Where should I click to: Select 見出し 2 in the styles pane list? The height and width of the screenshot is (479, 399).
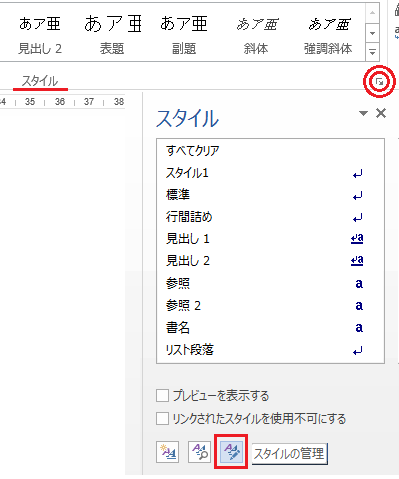coord(270,261)
